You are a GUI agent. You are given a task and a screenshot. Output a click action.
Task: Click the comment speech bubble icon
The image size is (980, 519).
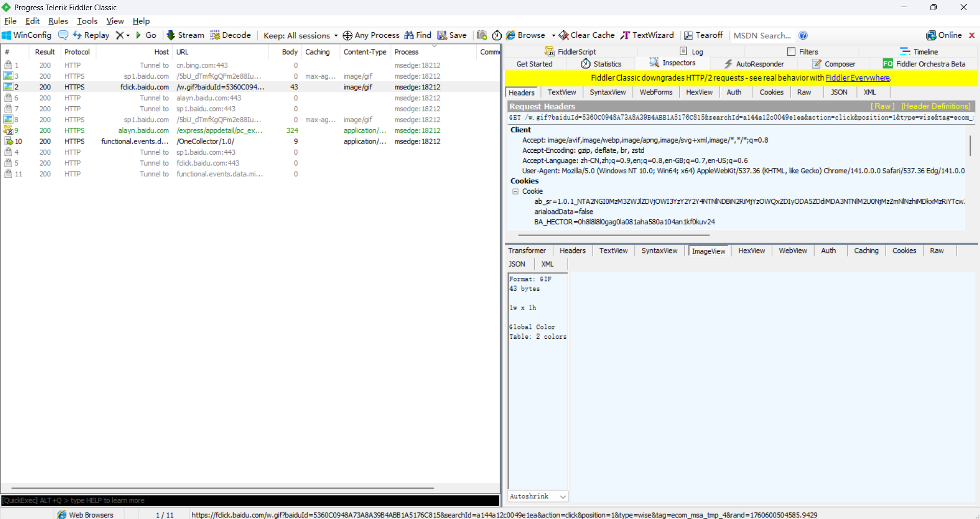(x=63, y=35)
